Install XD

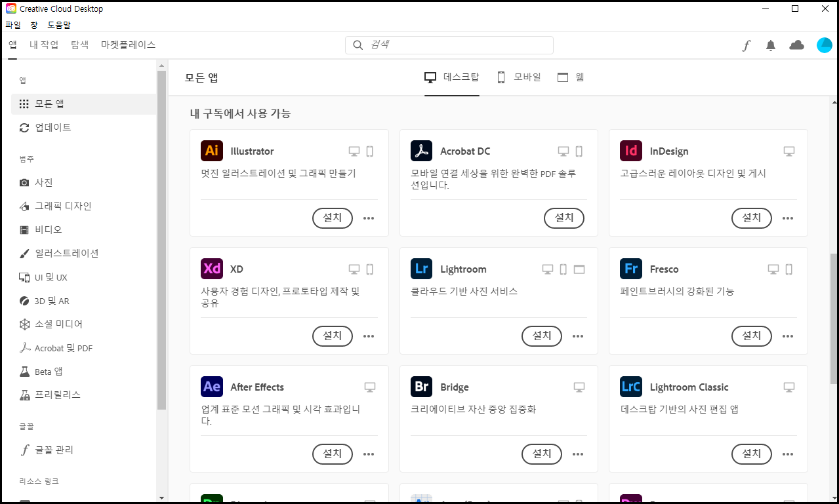click(x=333, y=336)
